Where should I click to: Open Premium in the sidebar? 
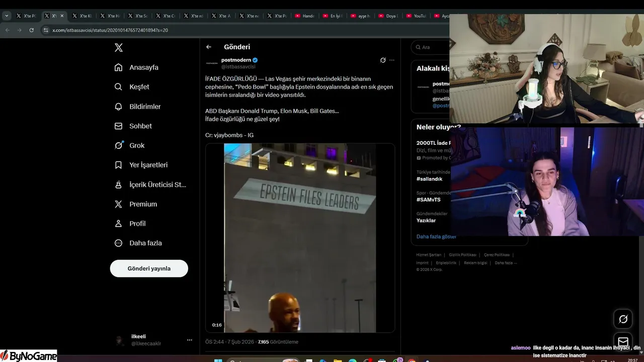coord(135,204)
